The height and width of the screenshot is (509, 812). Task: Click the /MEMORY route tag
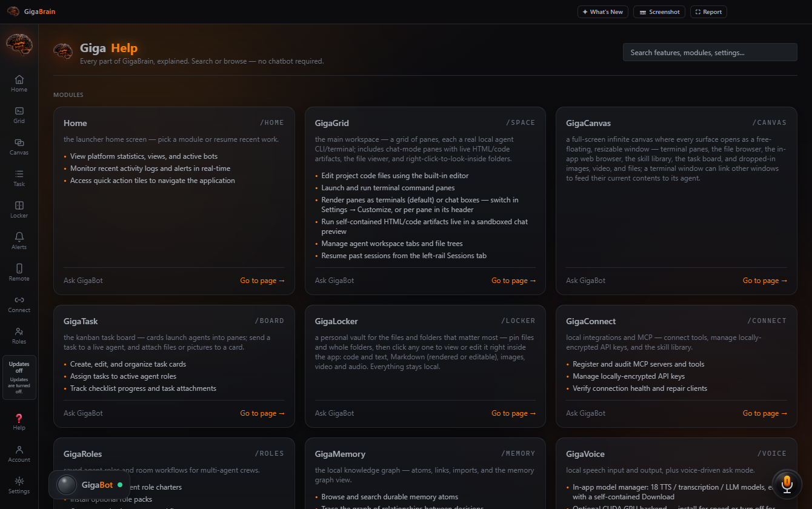519,453
